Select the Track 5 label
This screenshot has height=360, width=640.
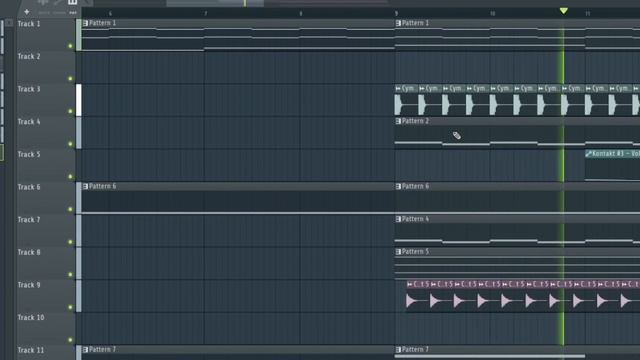(x=29, y=155)
